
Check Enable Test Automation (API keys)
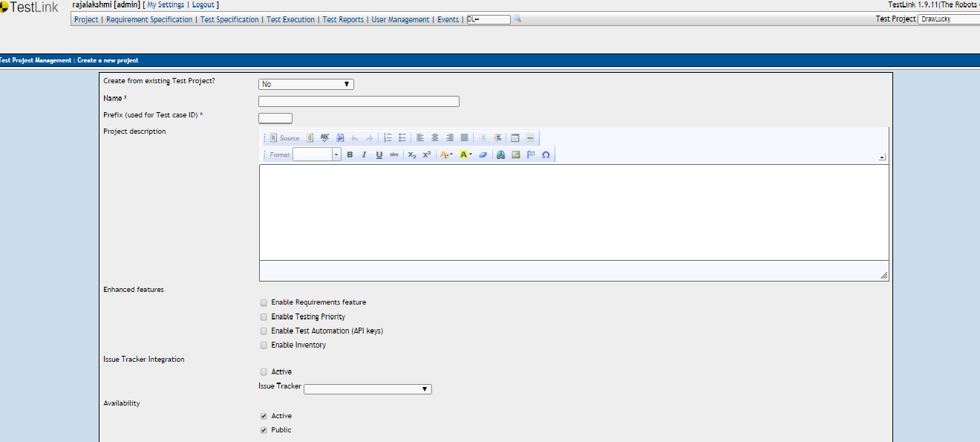[x=264, y=331]
